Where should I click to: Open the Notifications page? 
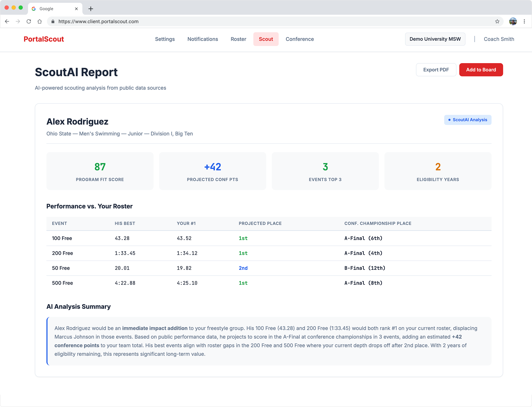203,39
